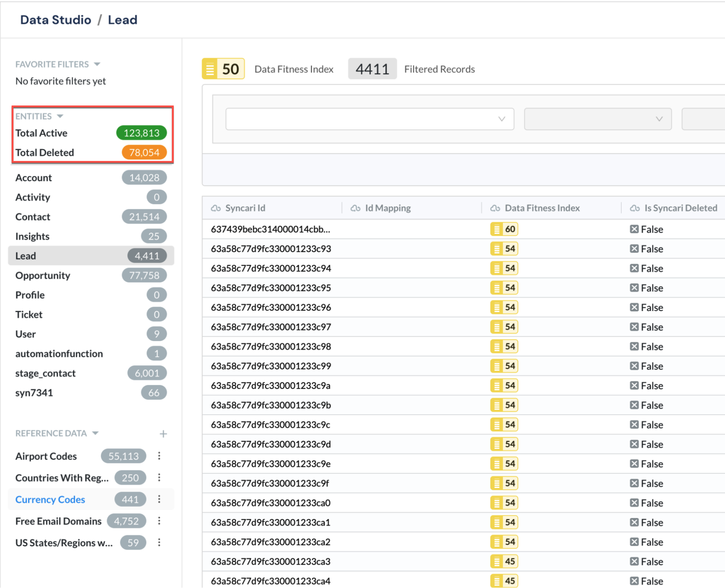Open kebab menu for Countries With Reg...
Image resolution: width=725 pixels, height=588 pixels.
point(159,478)
